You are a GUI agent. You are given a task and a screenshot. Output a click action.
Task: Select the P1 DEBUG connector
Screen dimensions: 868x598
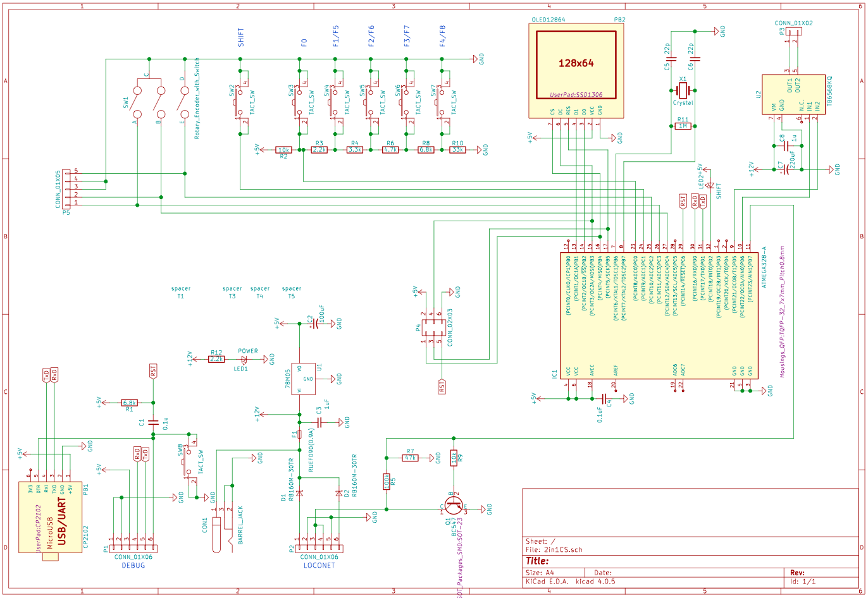[x=133, y=547]
